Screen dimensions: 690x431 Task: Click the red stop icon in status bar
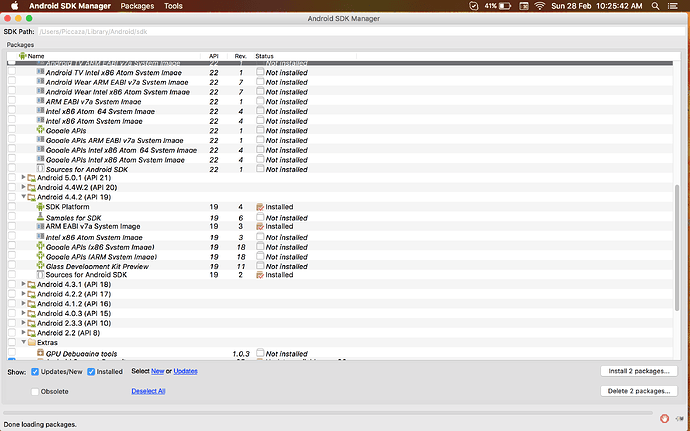click(x=664, y=418)
